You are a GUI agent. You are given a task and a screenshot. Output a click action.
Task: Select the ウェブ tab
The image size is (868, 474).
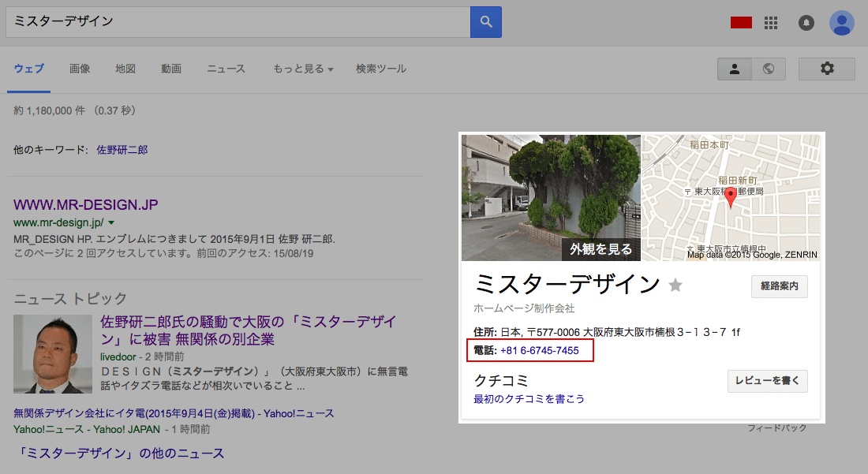(x=28, y=69)
